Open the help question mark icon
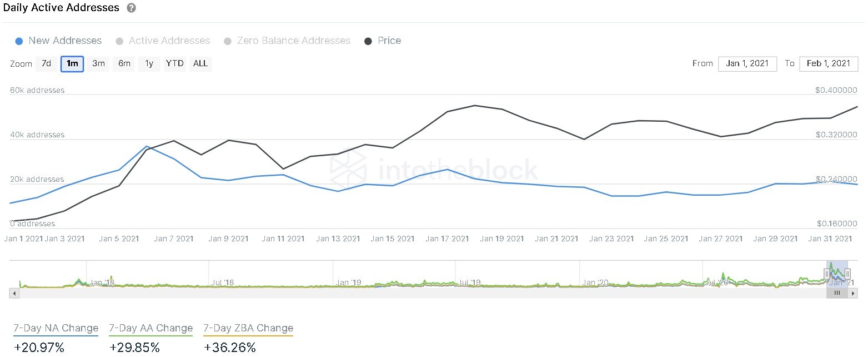The width and height of the screenshot is (868, 357). (131, 8)
